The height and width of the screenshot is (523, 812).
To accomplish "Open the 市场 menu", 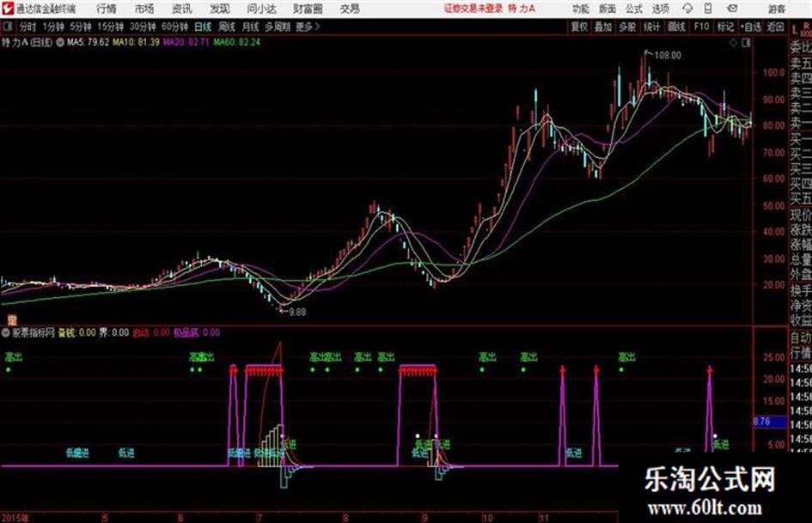I will click(144, 9).
